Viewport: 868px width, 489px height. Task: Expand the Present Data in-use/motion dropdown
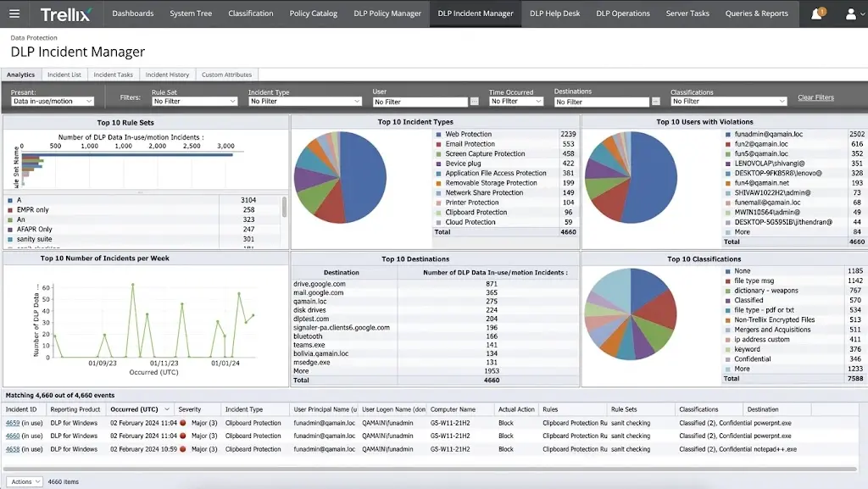coord(53,101)
